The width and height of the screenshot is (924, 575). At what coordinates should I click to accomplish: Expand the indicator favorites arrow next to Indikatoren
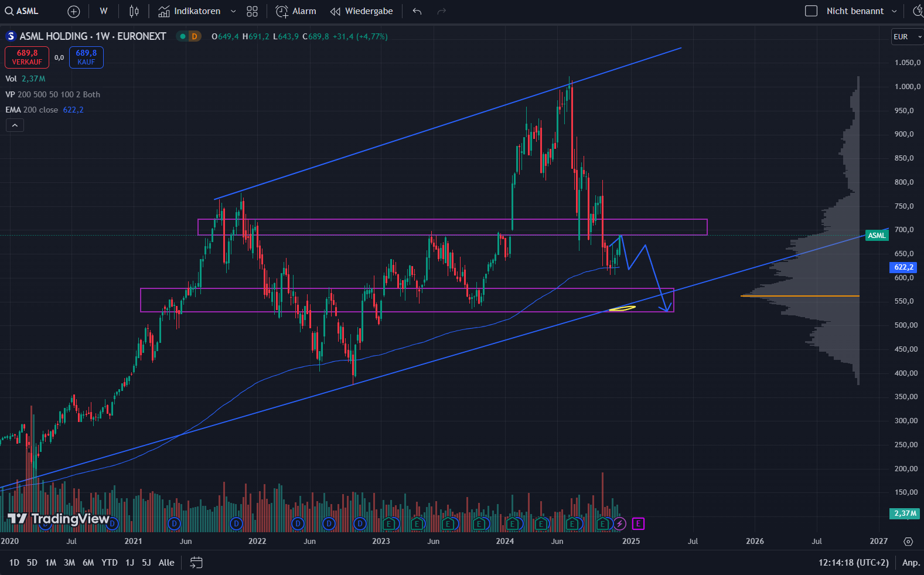point(233,11)
